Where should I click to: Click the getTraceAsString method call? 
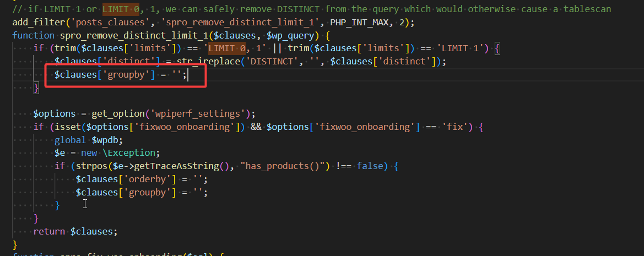click(175, 166)
